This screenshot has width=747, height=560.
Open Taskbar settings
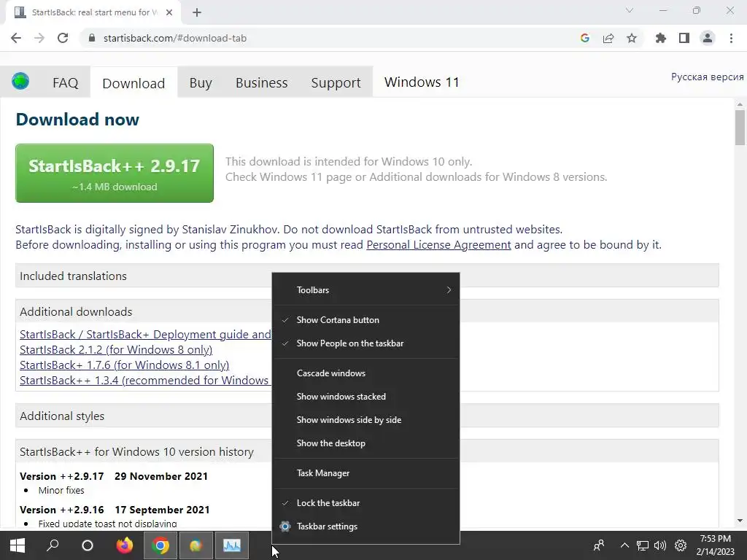click(x=366, y=526)
